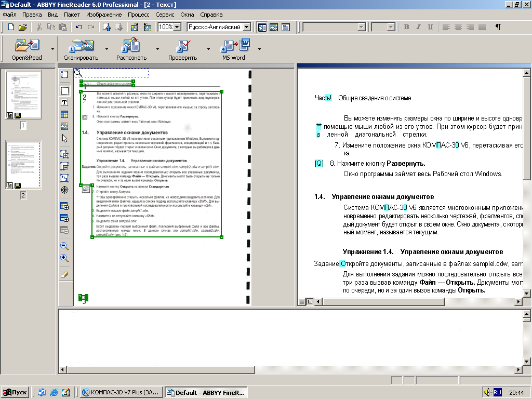Screen dimensions: 532x399
Task: Click the Сканировать scan button
Action: tap(81, 49)
